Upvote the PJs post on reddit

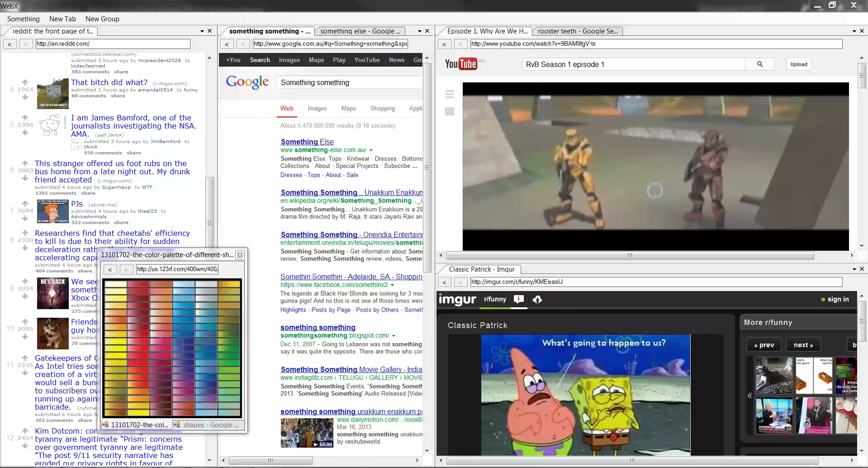25,203
